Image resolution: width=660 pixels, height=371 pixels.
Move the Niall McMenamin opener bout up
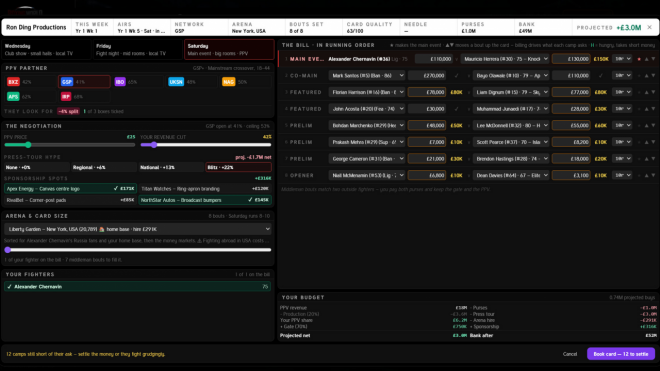(x=647, y=176)
